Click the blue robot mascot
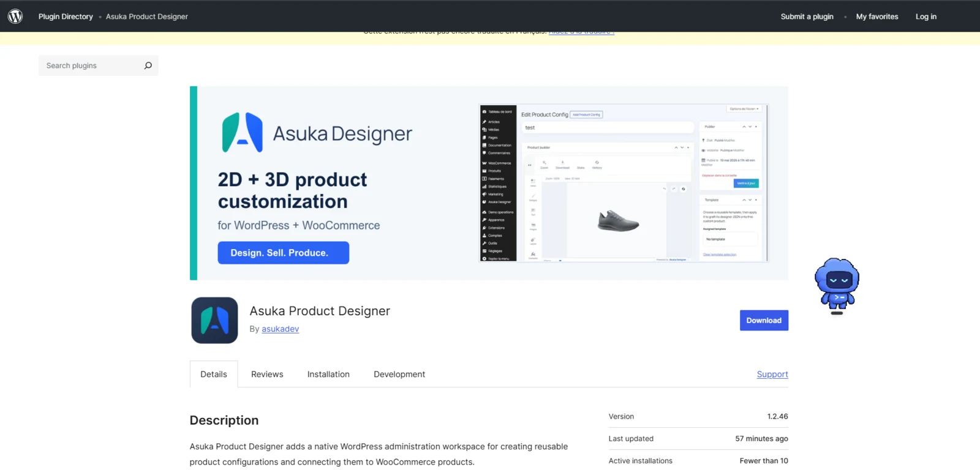This screenshot has height=470, width=980. click(837, 286)
